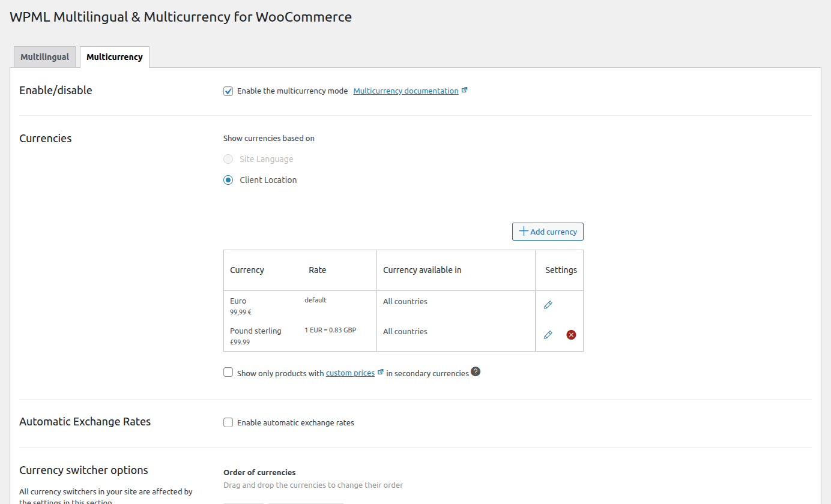Screen dimensions: 831x504
Task: Click the 1 EUR = 0.83 GBP rate
Action: (330, 330)
